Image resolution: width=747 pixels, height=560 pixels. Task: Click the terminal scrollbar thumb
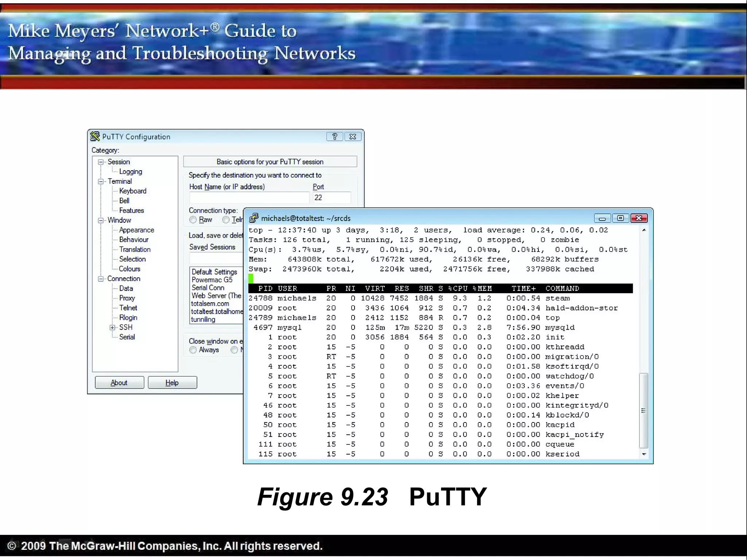pyautogui.click(x=644, y=411)
